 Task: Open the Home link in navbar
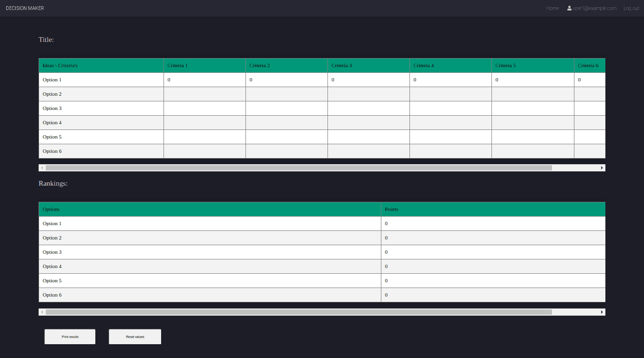pyautogui.click(x=552, y=8)
